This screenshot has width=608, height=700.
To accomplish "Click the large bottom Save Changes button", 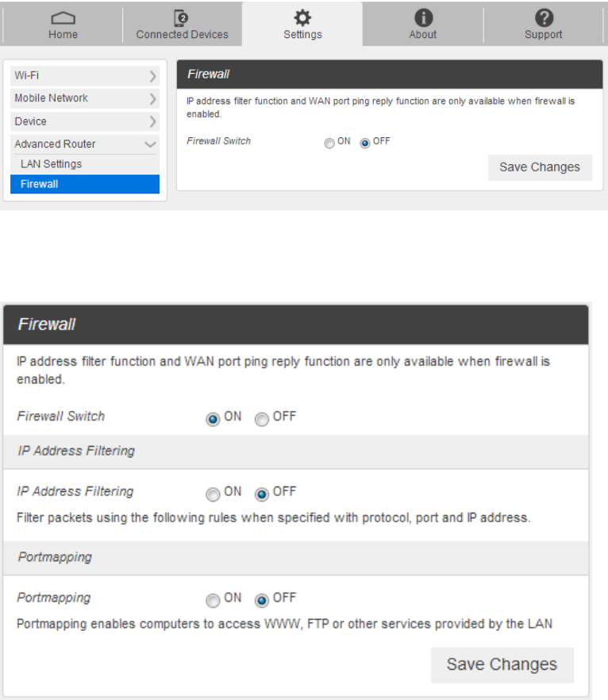I will click(x=502, y=664).
